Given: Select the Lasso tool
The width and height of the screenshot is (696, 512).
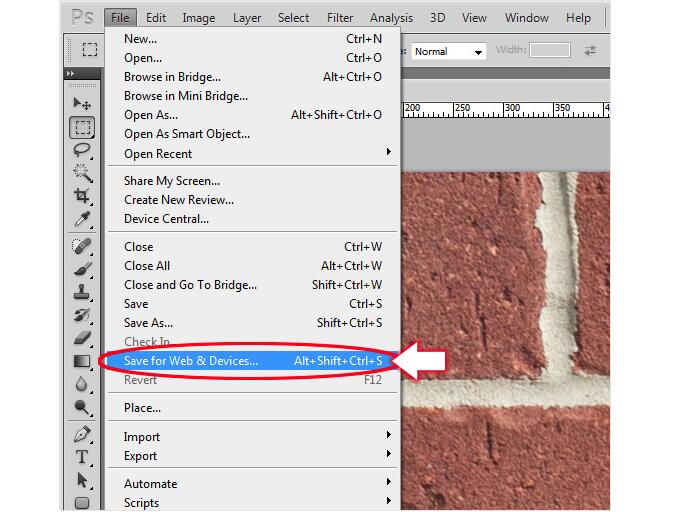Looking at the screenshot, I should 82,150.
